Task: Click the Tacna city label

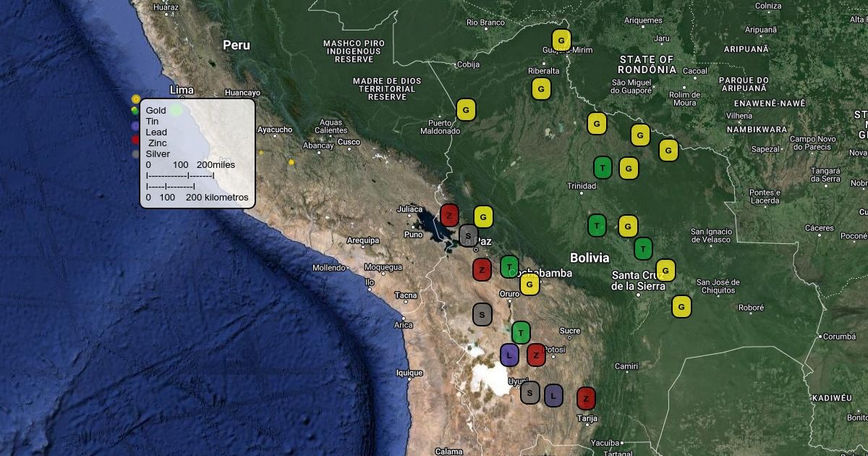Action: click(x=406, y=295)
